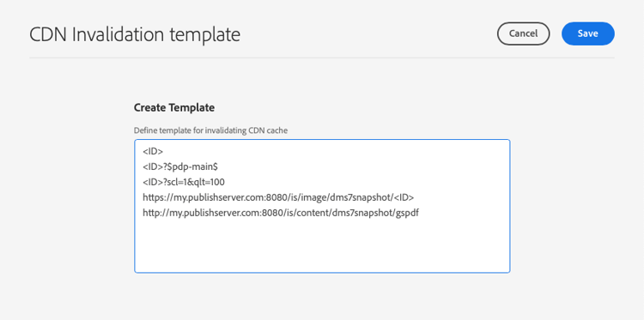Screen dimensions: 644x320
Task: Place cursor in first <ID> line
Action: (x=153, y=152)
